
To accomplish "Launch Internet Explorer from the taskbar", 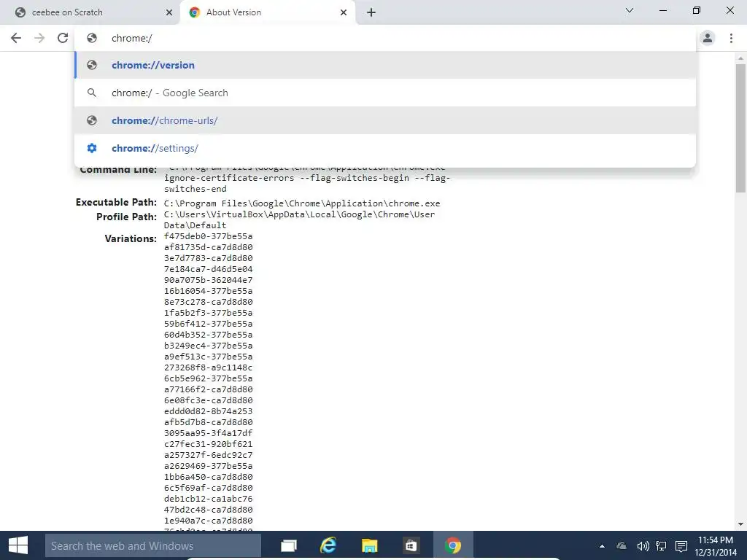I will tap(328, 545).
